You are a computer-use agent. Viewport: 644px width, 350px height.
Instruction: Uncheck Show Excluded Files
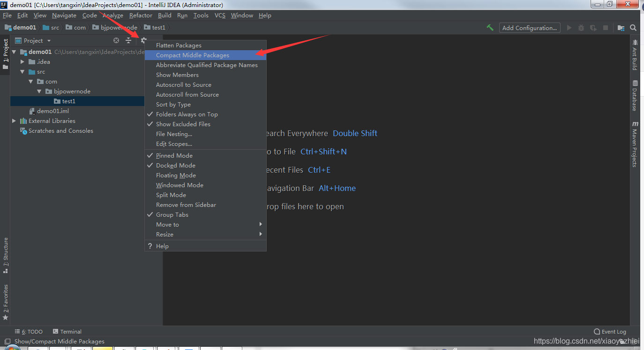tap(205, 124)
